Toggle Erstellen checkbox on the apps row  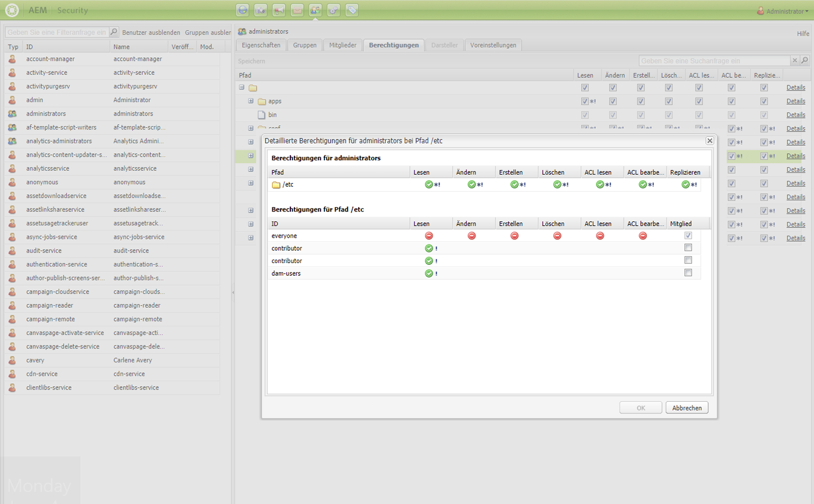pyautogui.click(x=640, y=101)
